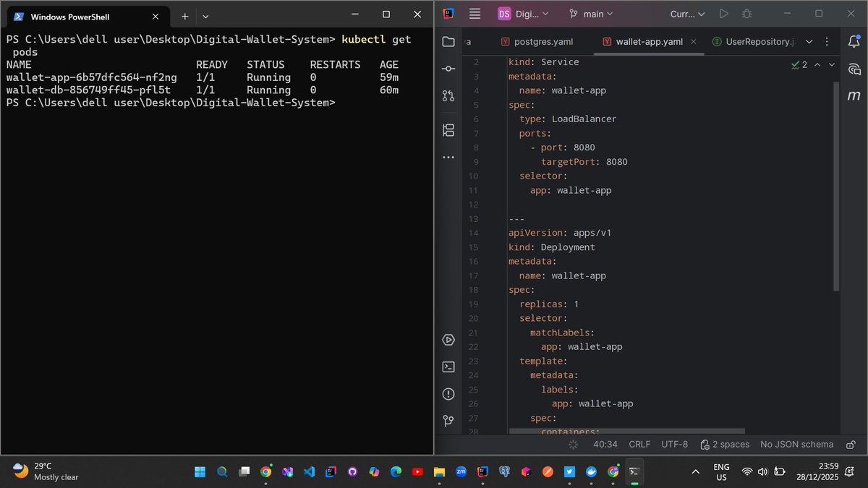The height and width of the screenshot is (488, 868).
Task: Open the inspections widget showing 2
Action: (799, 64)
